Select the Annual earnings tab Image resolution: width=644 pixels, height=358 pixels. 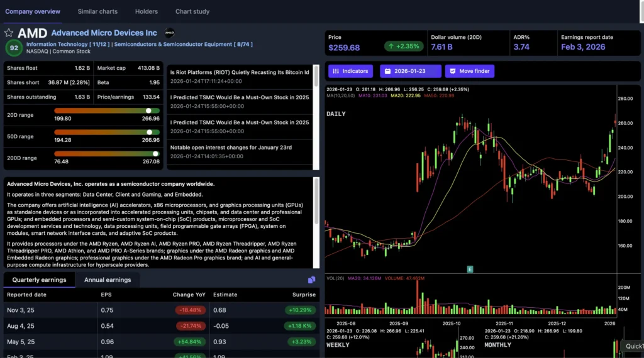108,279
